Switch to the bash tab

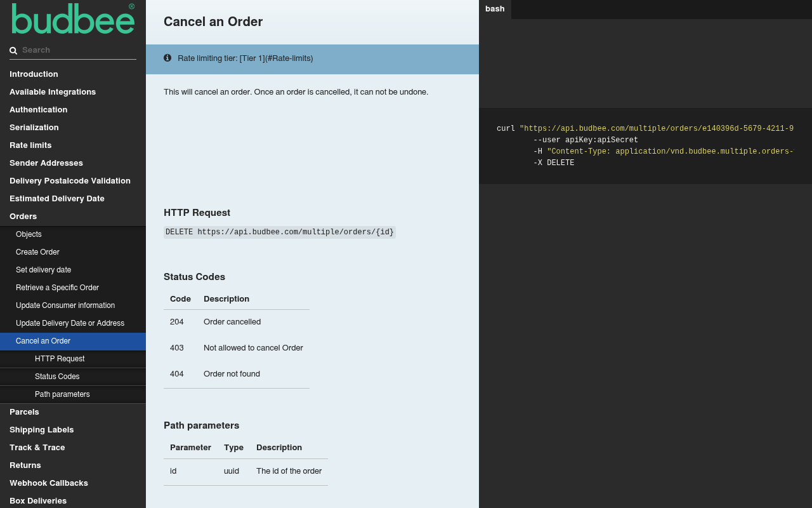(495, 9)
